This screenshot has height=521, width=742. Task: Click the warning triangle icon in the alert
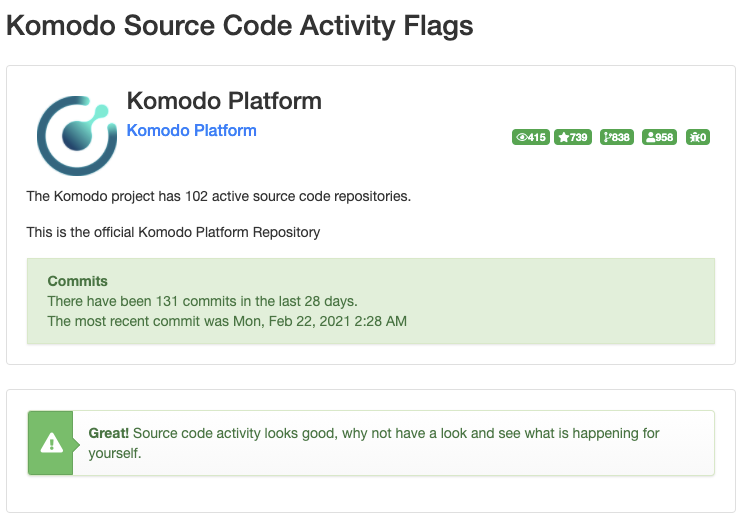coord(52,443)
